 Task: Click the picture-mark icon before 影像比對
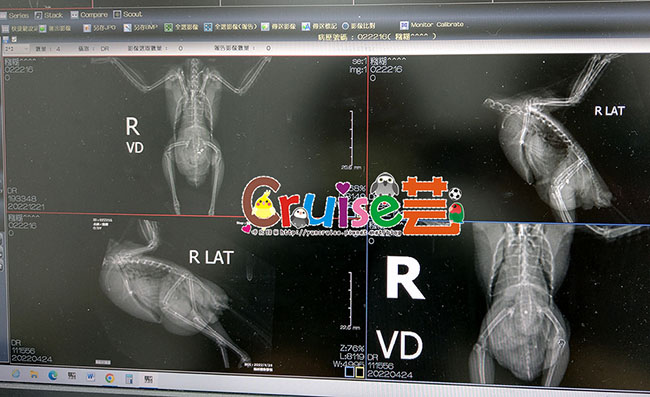[x=306, y=27]
